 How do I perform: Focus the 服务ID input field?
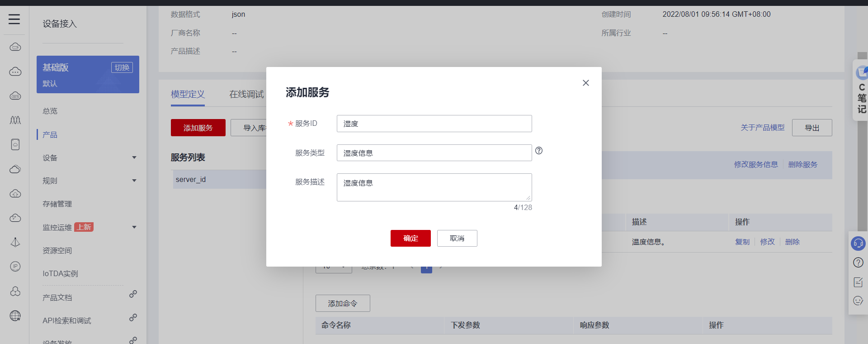(434, 124)
